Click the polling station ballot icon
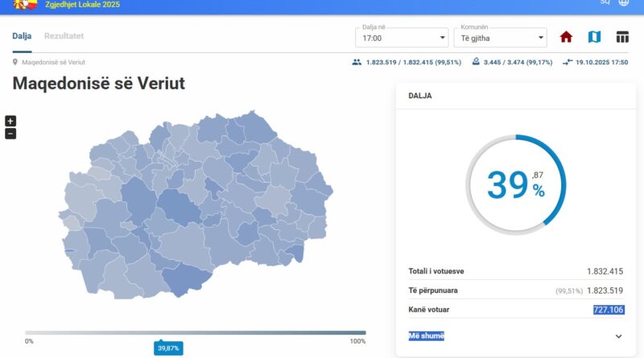The height and width of the screenshot is (358, 644). (x=476, y=62)
